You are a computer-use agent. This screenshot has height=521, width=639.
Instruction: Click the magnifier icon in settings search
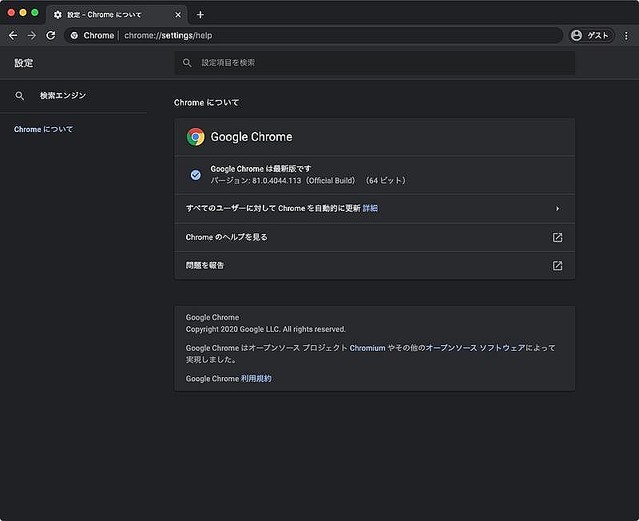(x=187, y=63)
